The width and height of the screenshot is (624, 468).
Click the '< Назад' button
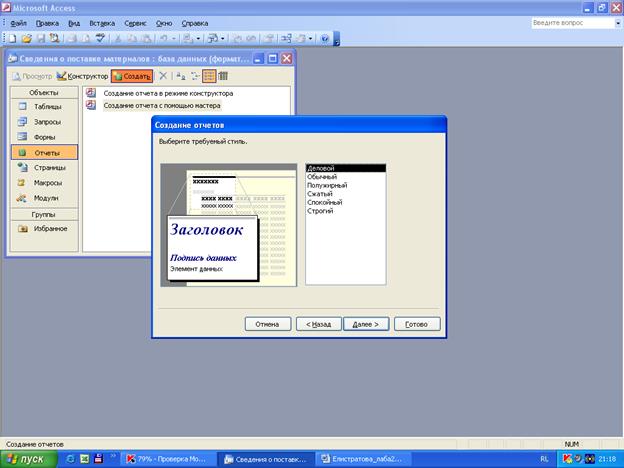coord(318,324)
